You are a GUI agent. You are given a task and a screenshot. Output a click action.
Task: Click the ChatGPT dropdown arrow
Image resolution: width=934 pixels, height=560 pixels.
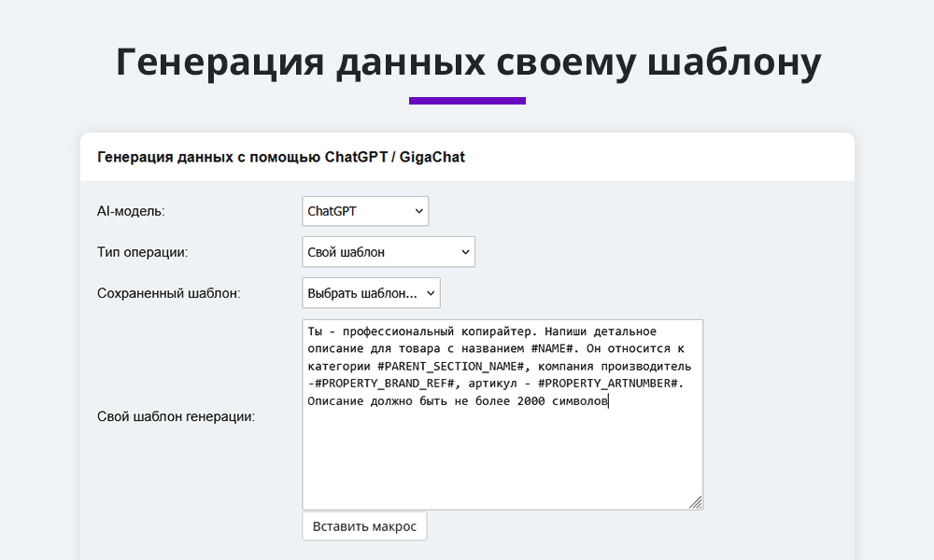click(x=417, y=210)
